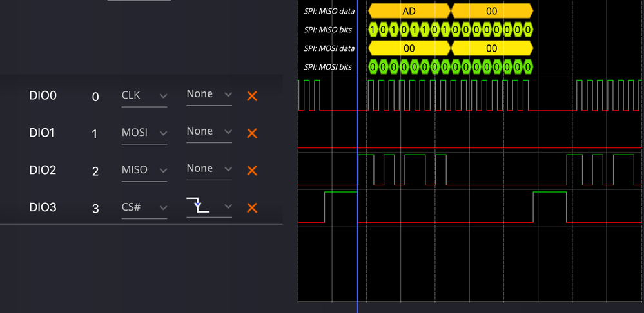Open DIO2 trigger dropdown set to None
644x313 pixels.
point(209,169)
